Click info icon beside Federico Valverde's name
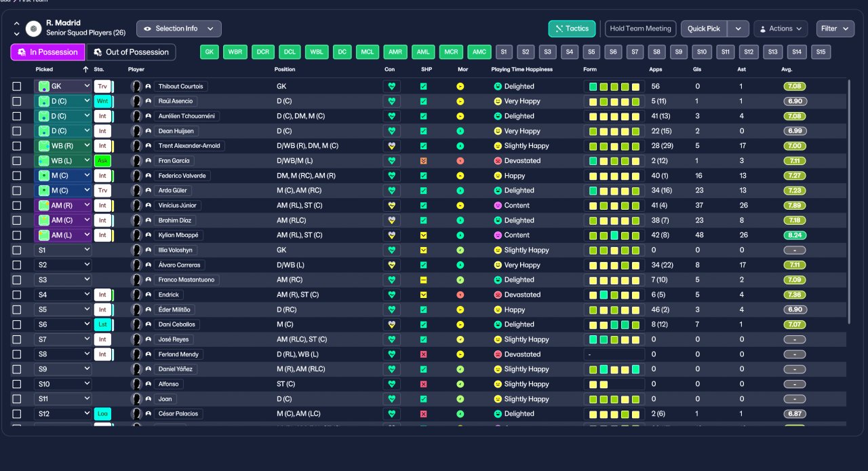The width and height of the screenshot is (868, 471). point(148,176)
